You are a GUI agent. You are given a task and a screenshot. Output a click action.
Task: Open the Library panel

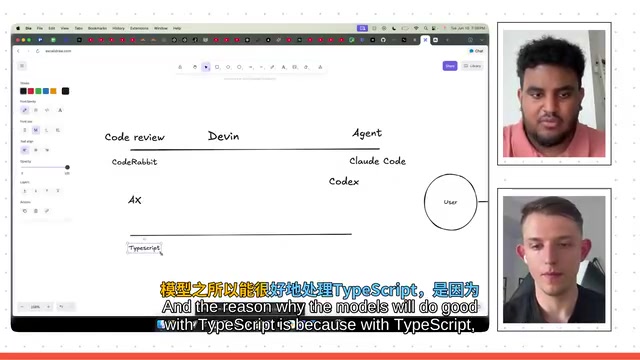(473, 66)
